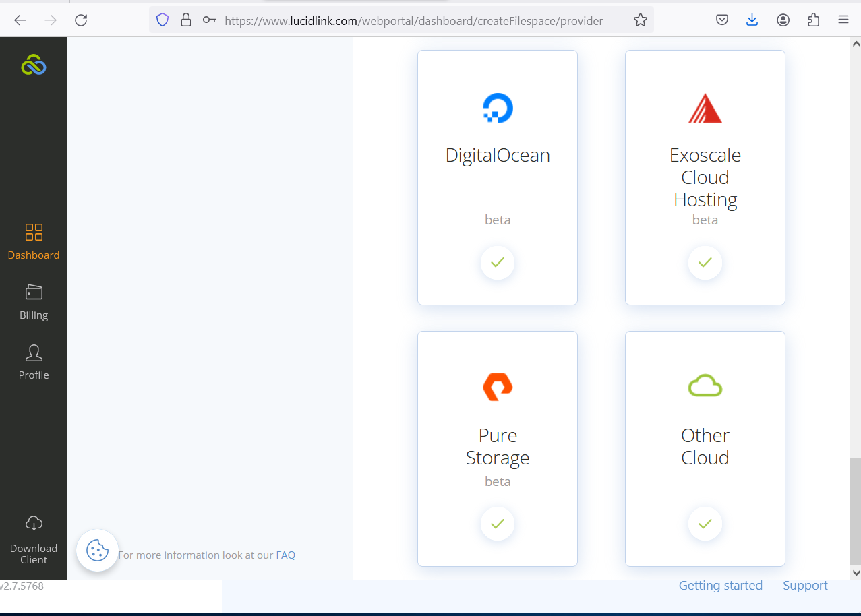Select the Other Cloud checkmark
The height and width of the screenshot is (616, 861).
[705, 524]
